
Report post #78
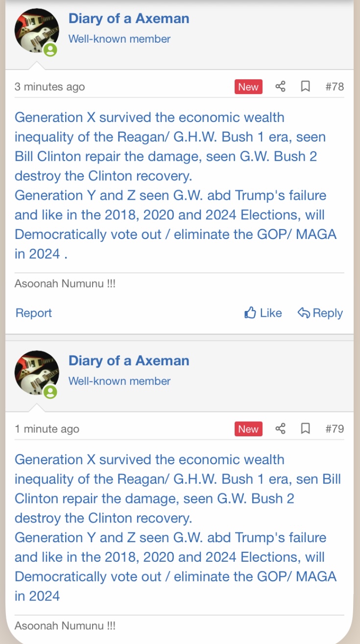pyautogui.click(x=34, y=313)
